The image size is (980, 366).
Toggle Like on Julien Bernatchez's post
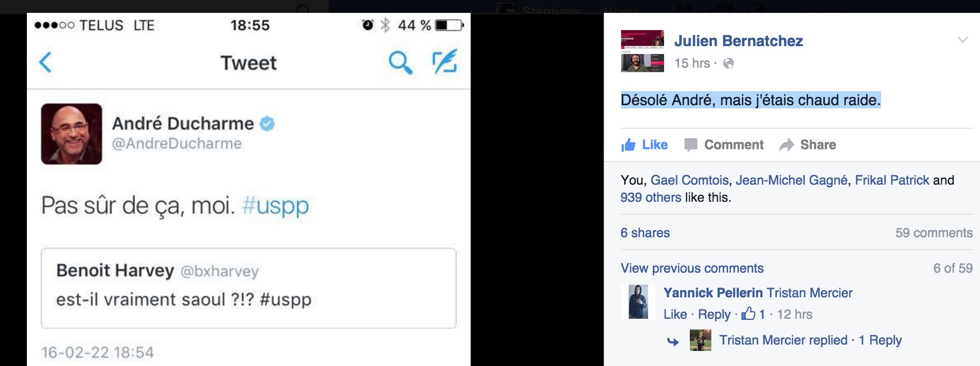(644, 145)
